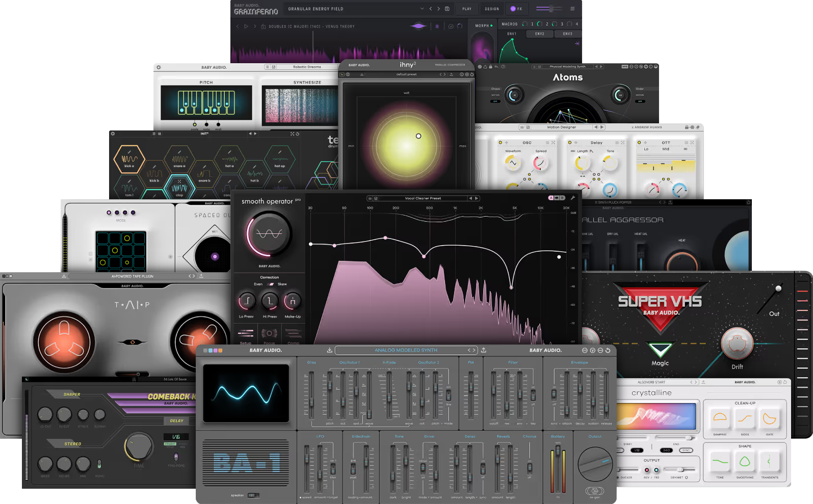813x504 pixels.
Task: Click the Lo Presv knob icon
Action: tap(246, 301)
